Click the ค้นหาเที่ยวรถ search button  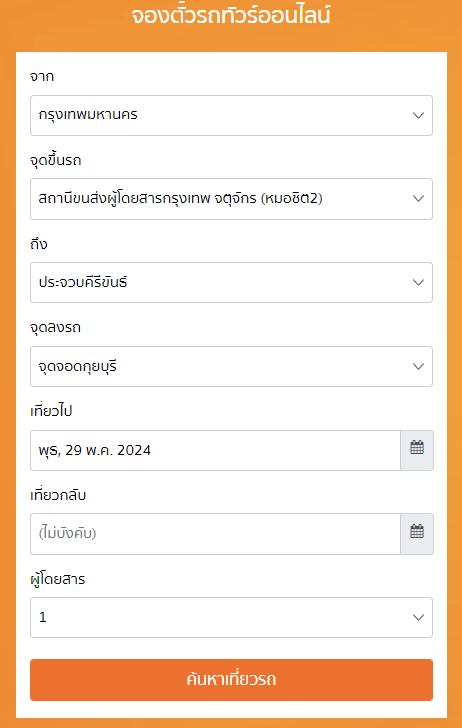tap(231, 680)
